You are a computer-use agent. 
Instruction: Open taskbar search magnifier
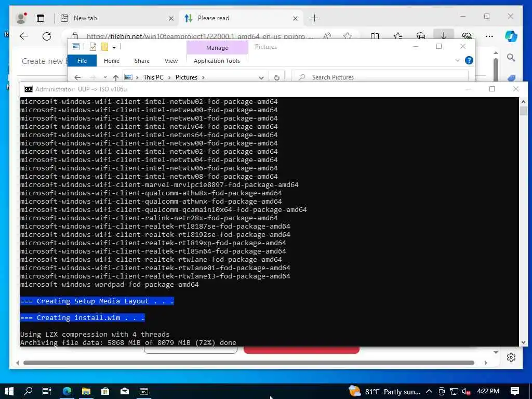pyautogui.click(x=29, y=391)
